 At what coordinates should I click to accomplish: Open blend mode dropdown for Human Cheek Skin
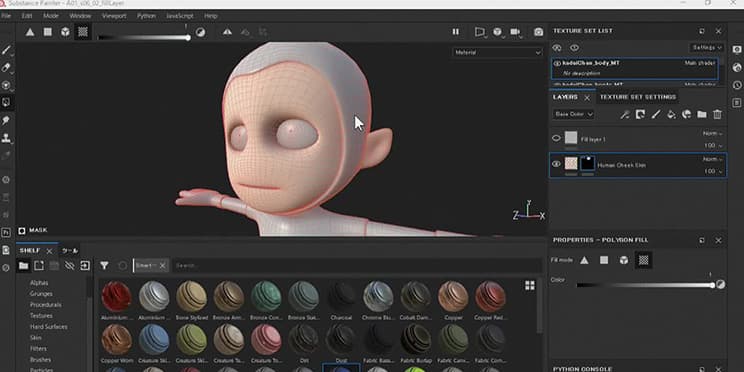coord(713,159)
